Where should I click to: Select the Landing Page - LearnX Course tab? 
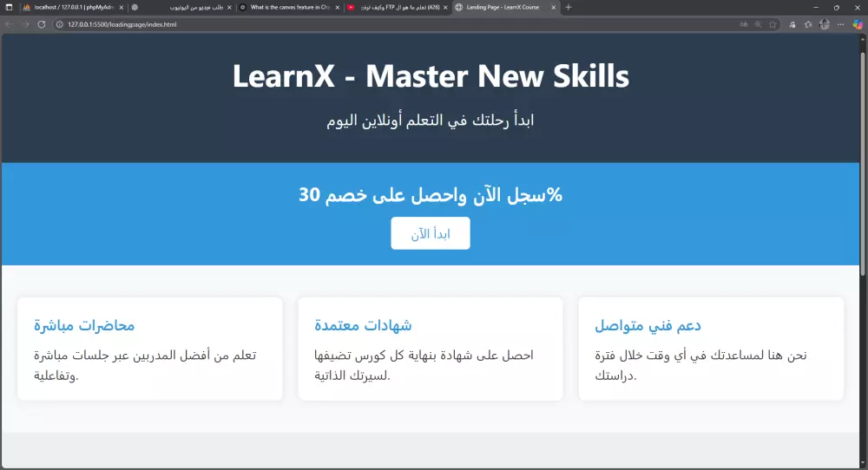506,8
